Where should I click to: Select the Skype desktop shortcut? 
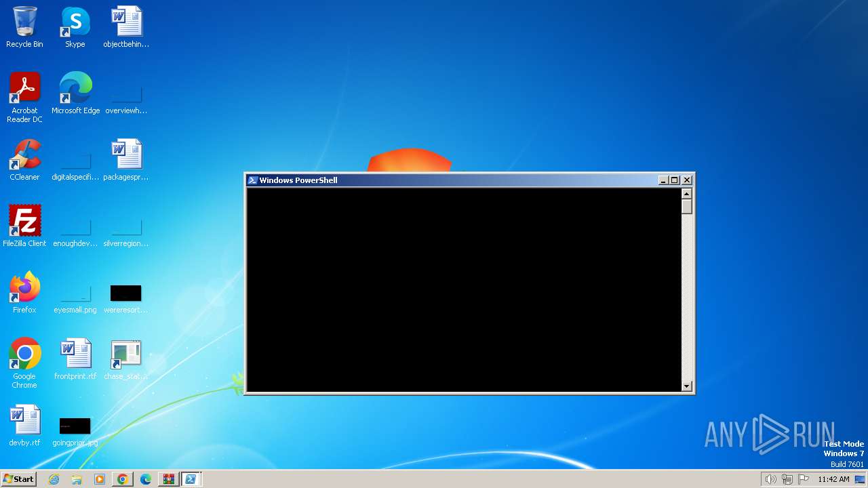(75, 27)
